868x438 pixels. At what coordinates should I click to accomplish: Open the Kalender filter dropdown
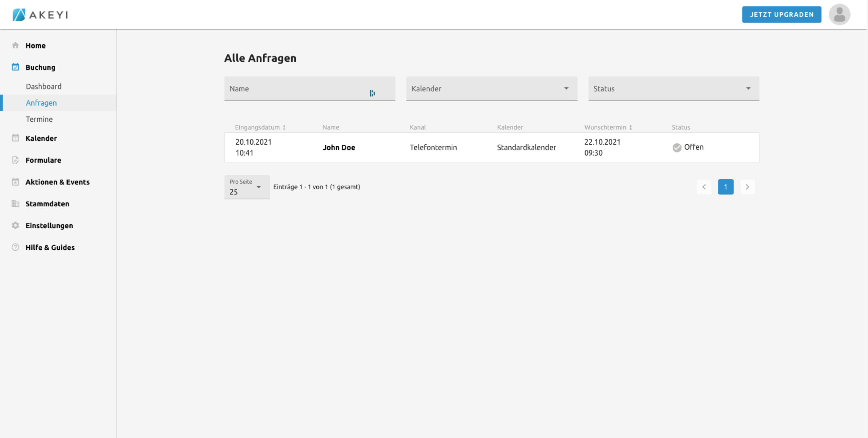click(x=492, y=88)
